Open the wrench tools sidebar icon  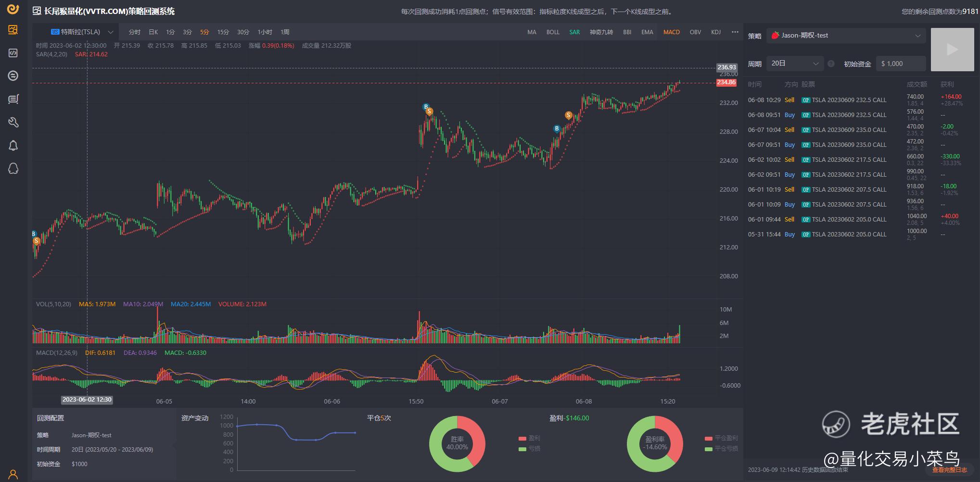point(13,122)
